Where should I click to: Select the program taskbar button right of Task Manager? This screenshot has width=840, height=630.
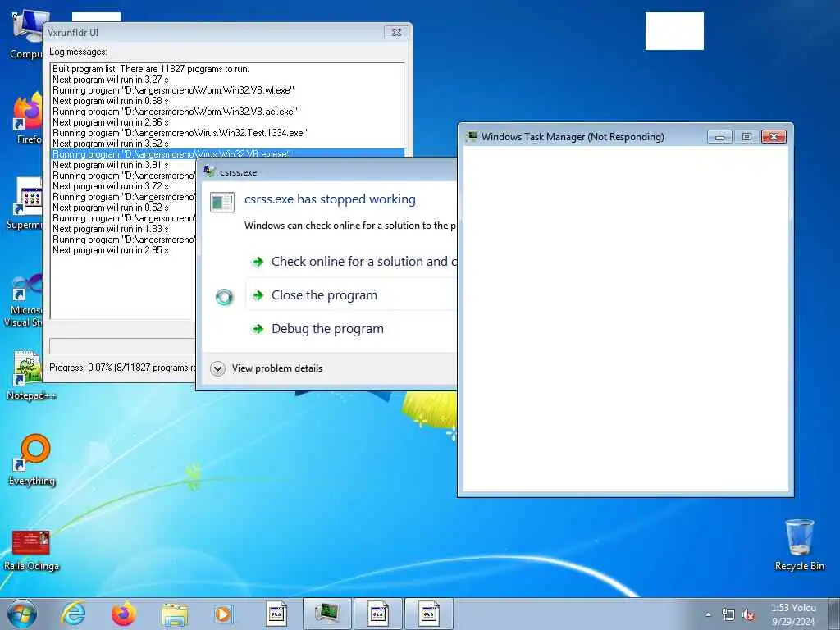[x=377, y=614]
